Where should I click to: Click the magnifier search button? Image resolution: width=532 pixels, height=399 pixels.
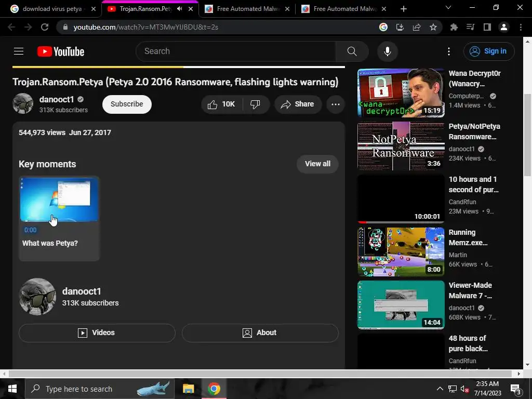coord(352,51)
